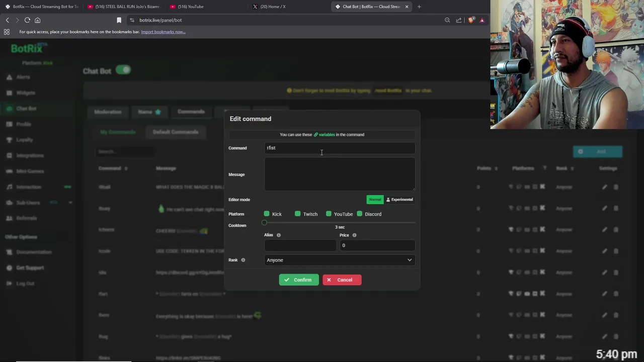Toggle the Chat Bot on/off switch
Viewport: 644px width, 362px height.
[123, 70]
